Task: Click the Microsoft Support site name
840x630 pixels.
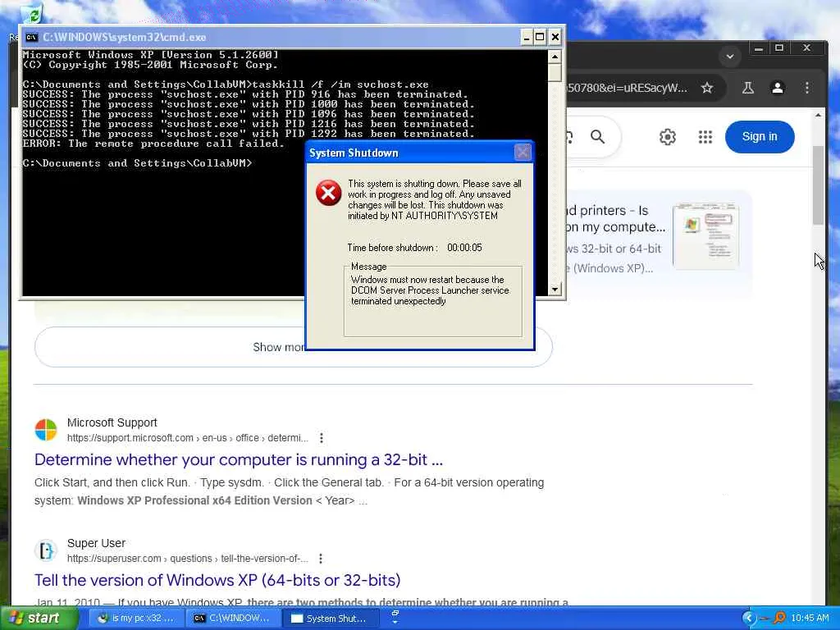Action: pyautogui.click(x=112, y=422)
